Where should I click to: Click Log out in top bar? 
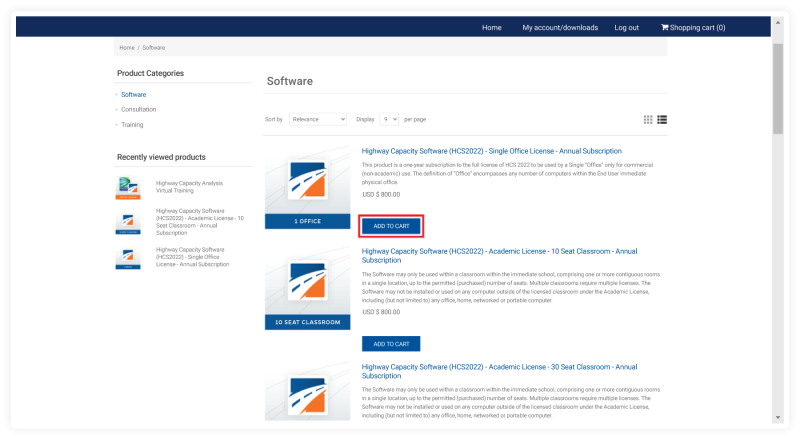point(626,27)
